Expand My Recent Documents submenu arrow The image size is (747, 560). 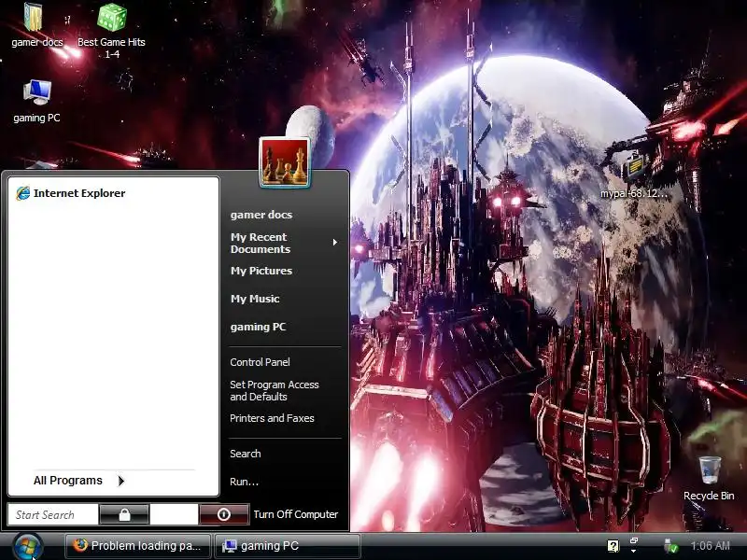coord(335,243)
